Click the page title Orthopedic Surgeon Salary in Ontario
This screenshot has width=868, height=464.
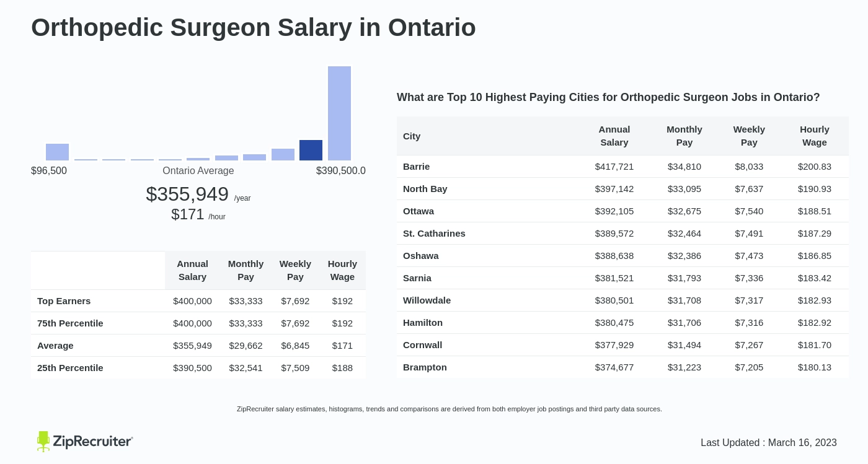click(x=254, y=27)
